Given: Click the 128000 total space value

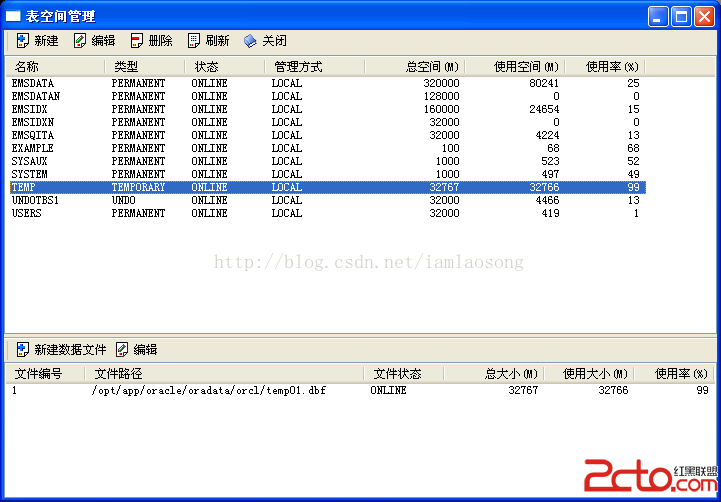Looking at the screenshot, I should tap(441, 96).
